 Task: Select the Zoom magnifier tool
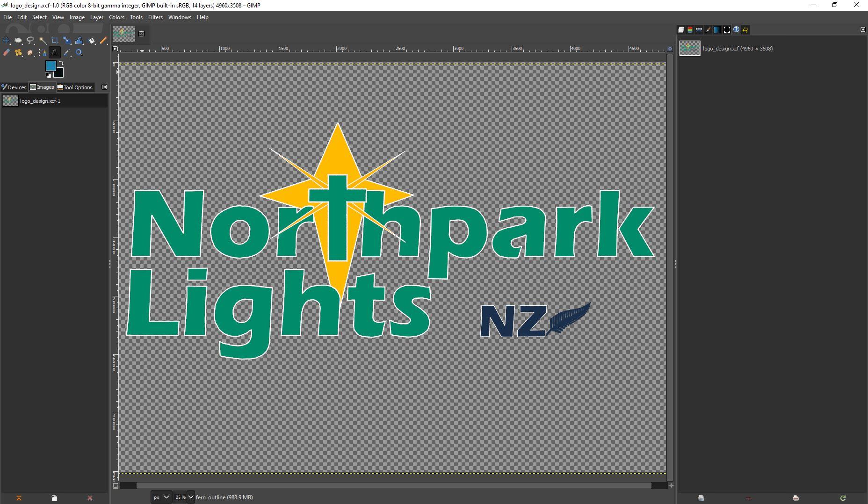point(79,53)
